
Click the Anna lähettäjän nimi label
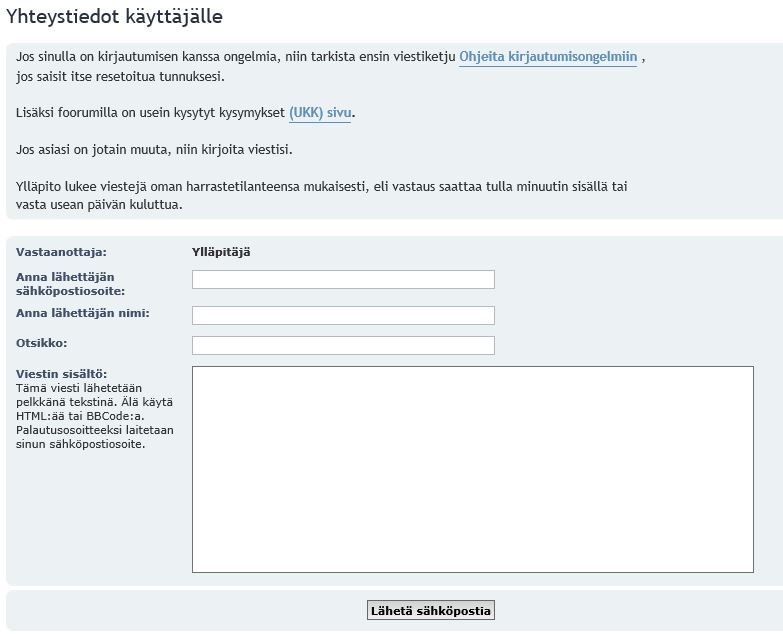(83, 313)
